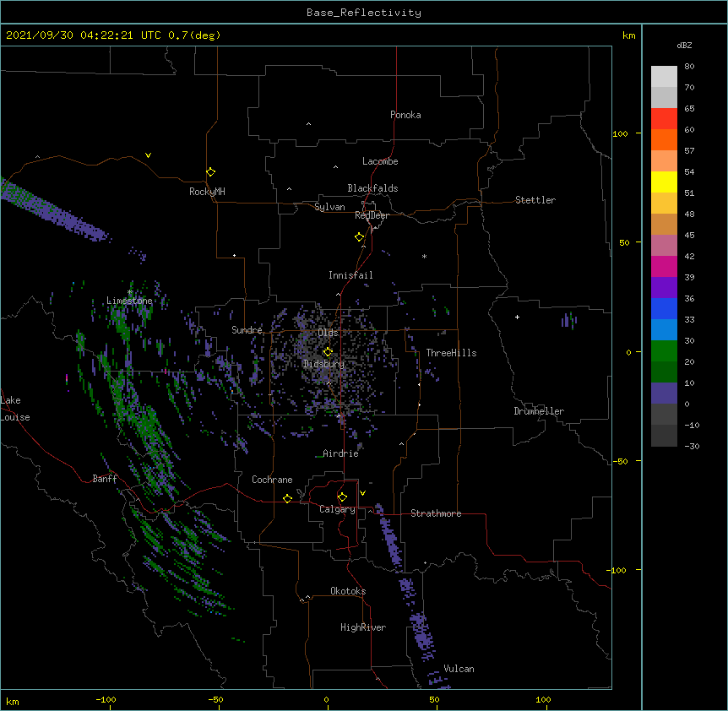Image resolution: width=728 pixels, height=711 pixels.
Task: Select the Innisfail label
Action: [x=350, y=275]
